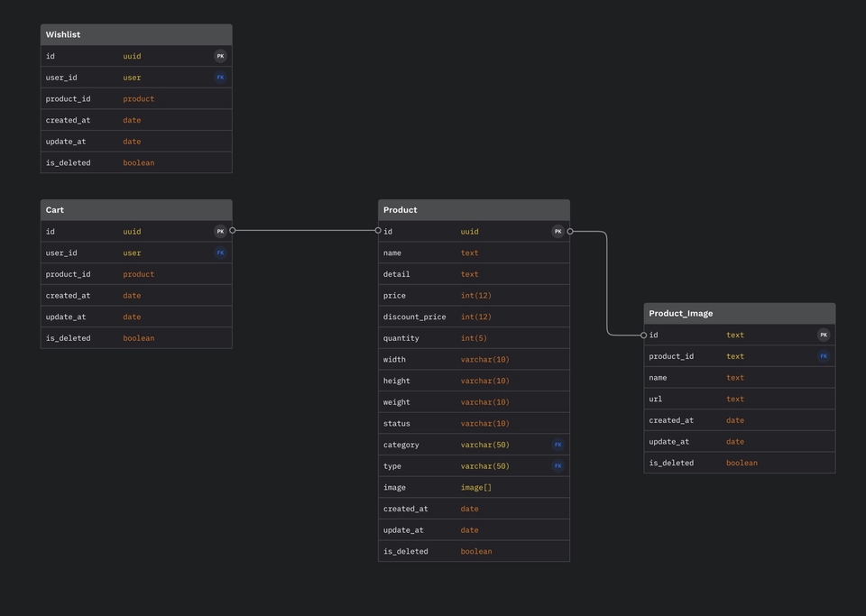Select the created_at field in Wishlist
This screenshot has height=616, width=866.
point(136,120)
